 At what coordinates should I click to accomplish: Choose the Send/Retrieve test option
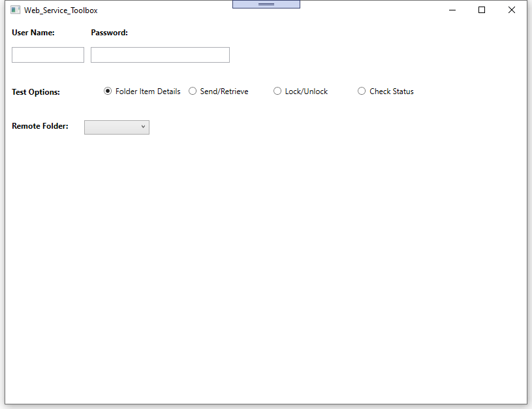coord(193,91)
